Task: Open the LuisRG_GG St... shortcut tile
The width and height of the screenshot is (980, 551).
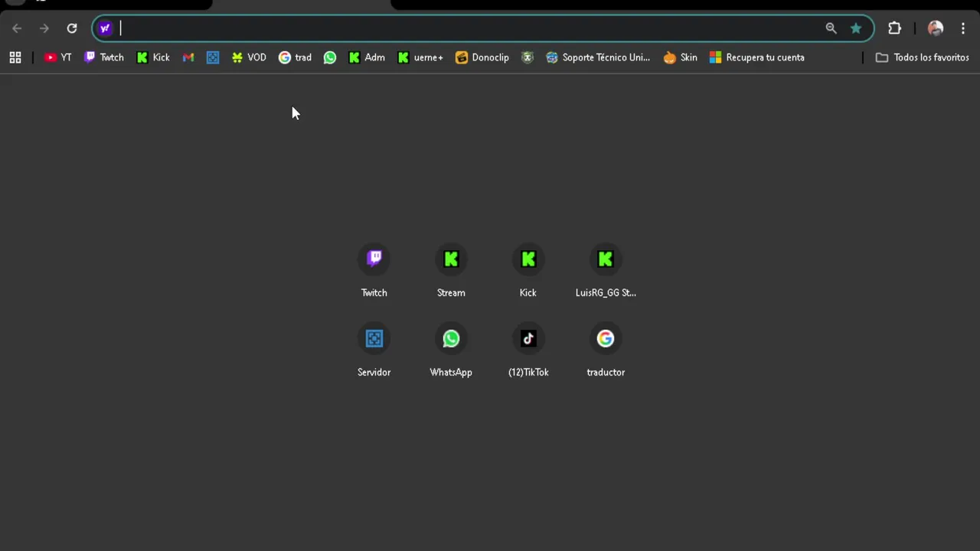Action: 606,272
